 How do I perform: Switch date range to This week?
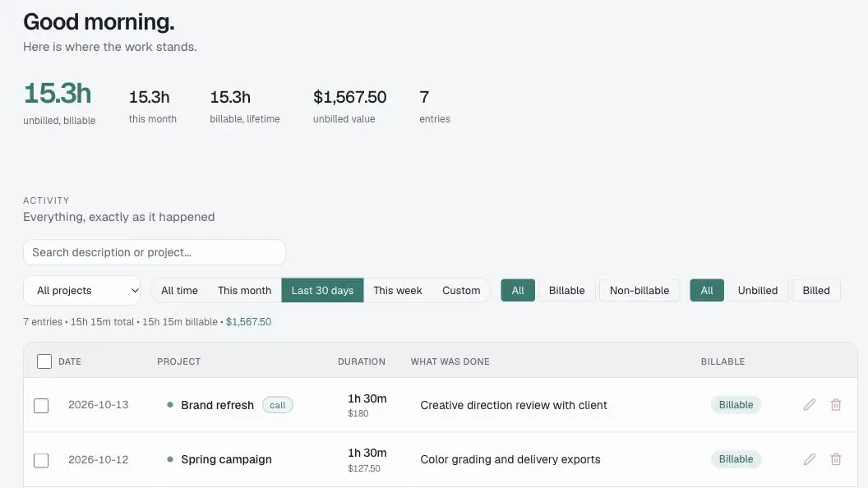pyautogui.click(x=398, y=291)
